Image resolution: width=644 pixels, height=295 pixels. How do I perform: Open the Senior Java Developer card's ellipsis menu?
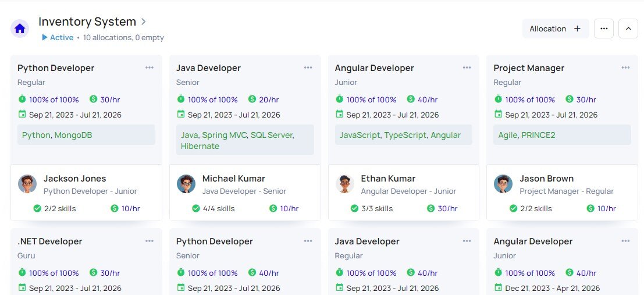click(308, 67)
